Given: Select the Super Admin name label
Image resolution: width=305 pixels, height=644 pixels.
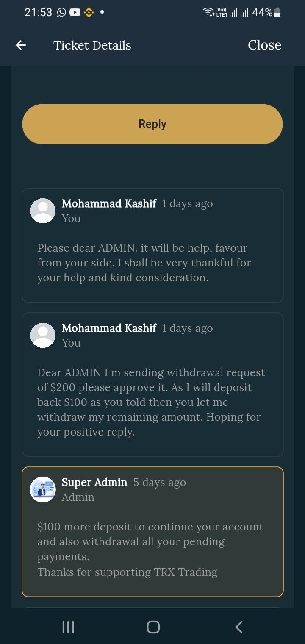Looking at the screenshot, I should [x=94, y=483].
